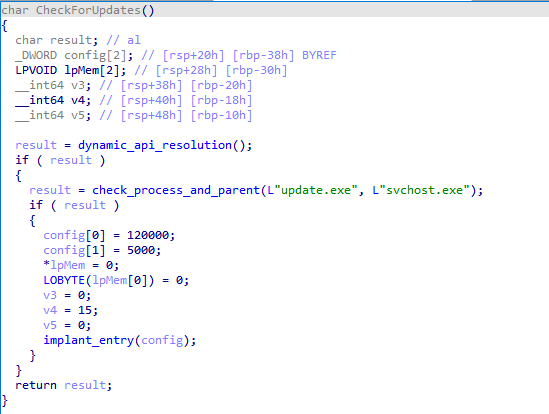Click the config argument in implant_entry
Viewport: 549px width, 414px height.
coord(162,340)
